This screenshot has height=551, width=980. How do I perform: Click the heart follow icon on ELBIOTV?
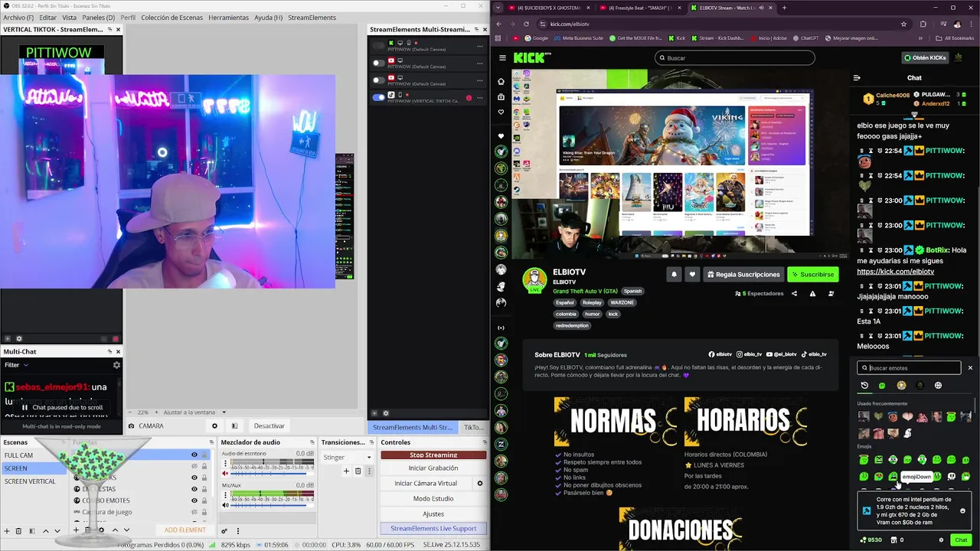coord(692,274)
